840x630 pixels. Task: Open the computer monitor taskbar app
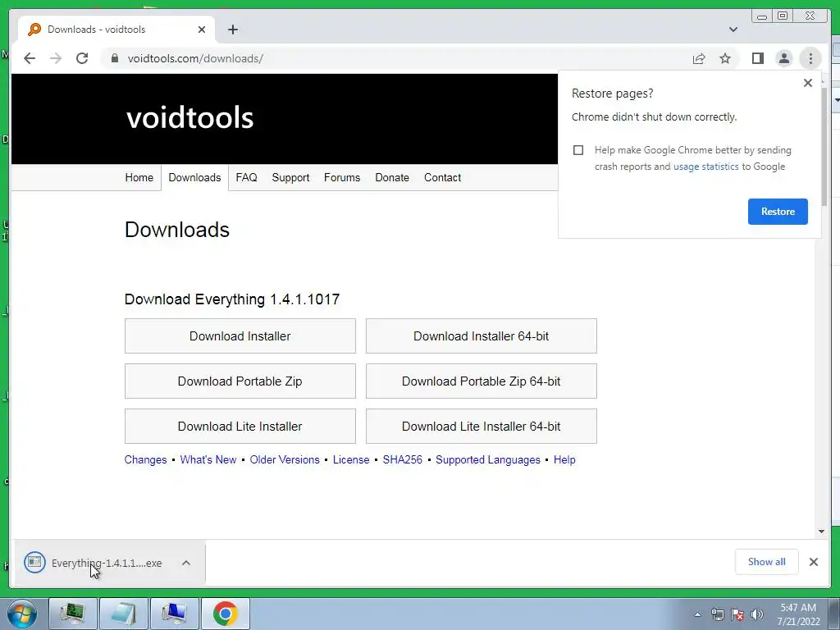click(x=174, y=614)
